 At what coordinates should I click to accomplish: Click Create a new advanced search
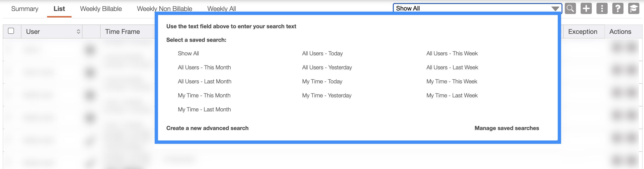(x=207, y=128)
